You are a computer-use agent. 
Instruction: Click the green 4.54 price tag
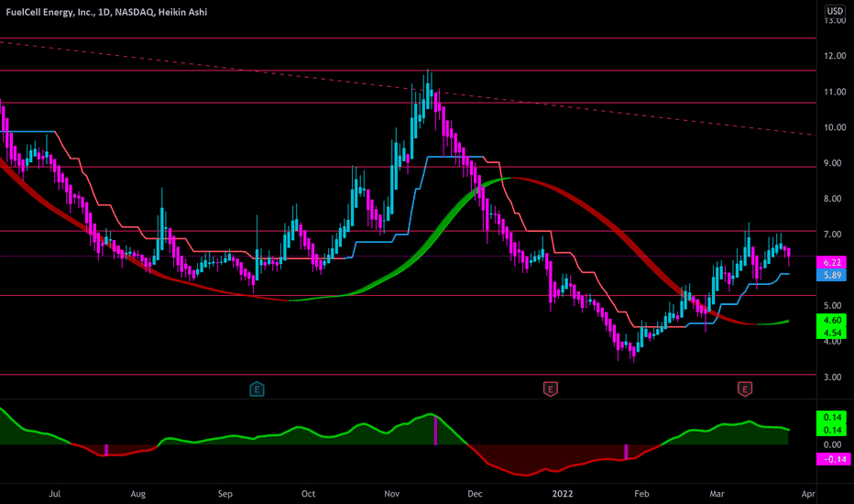tap(832, 333)
